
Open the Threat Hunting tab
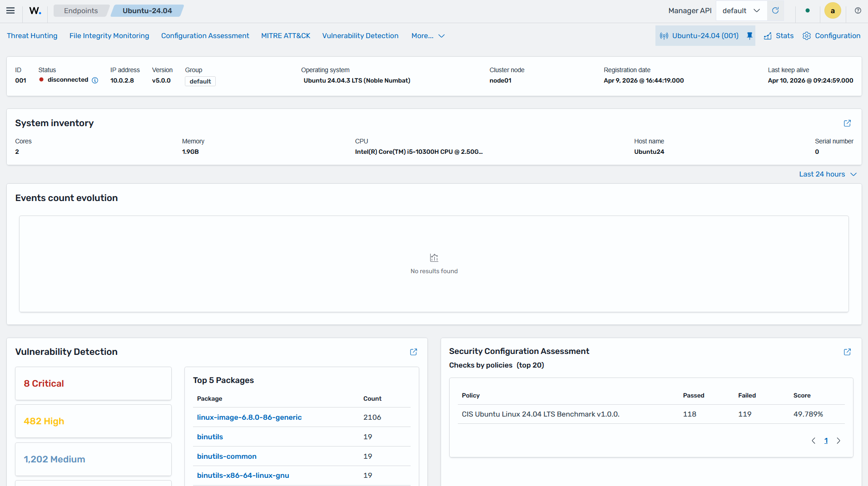(32, 36)
